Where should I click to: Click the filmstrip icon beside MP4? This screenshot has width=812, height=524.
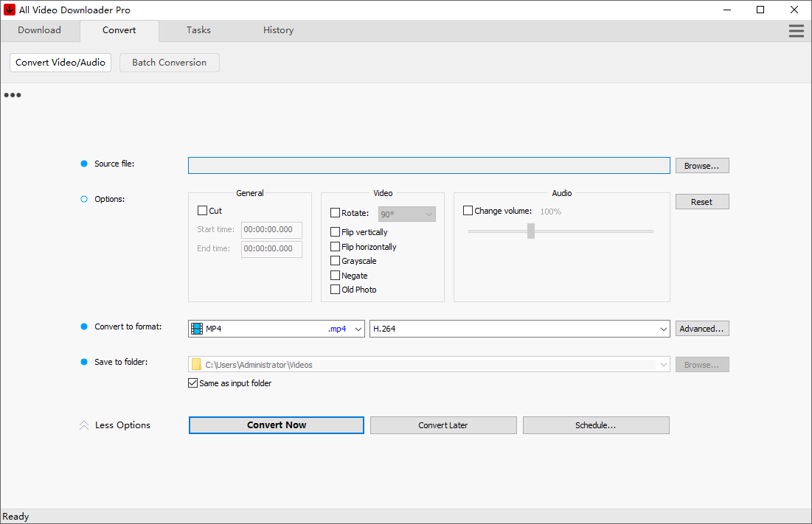tap(197, 328)
